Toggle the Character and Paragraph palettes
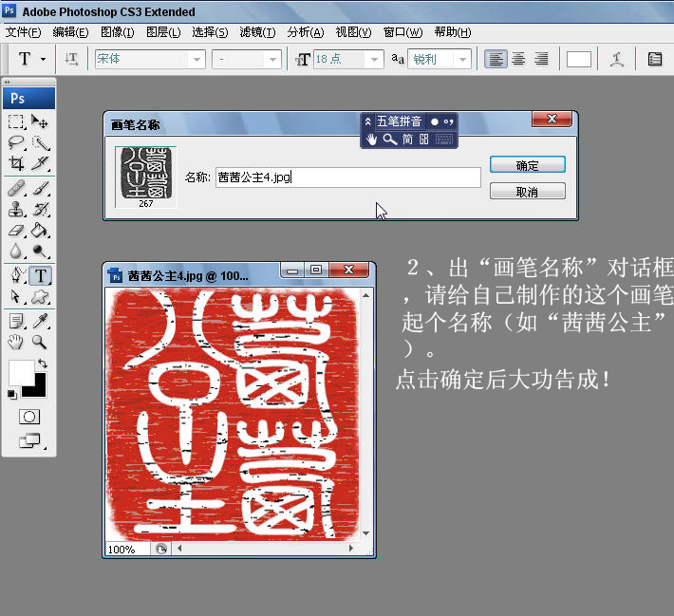 [655, 59]
